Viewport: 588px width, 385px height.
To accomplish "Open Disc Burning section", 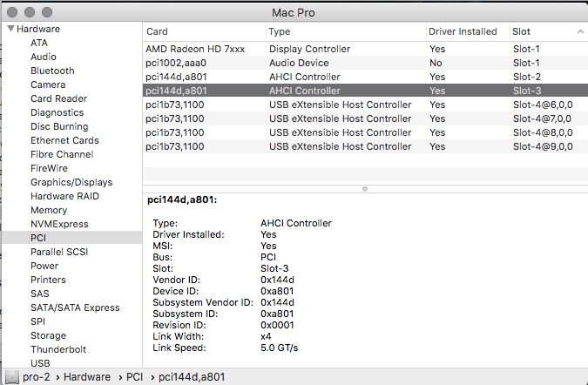I will 59,126.
